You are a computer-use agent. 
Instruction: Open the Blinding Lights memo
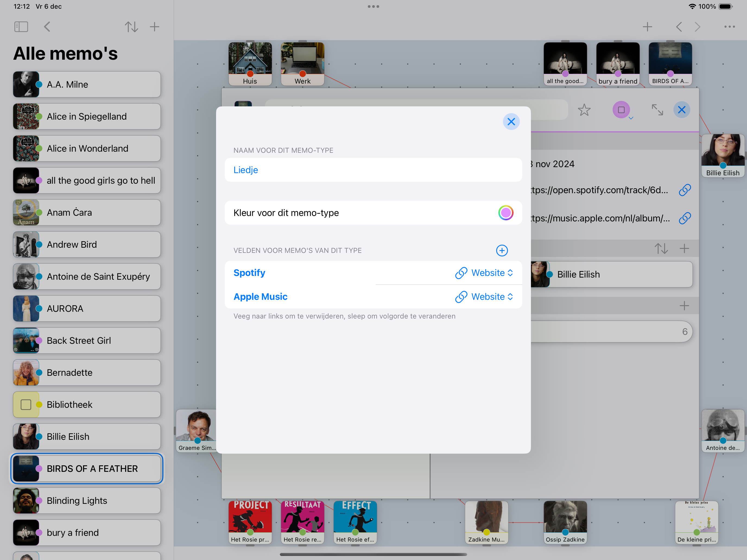tap(87, 501)
